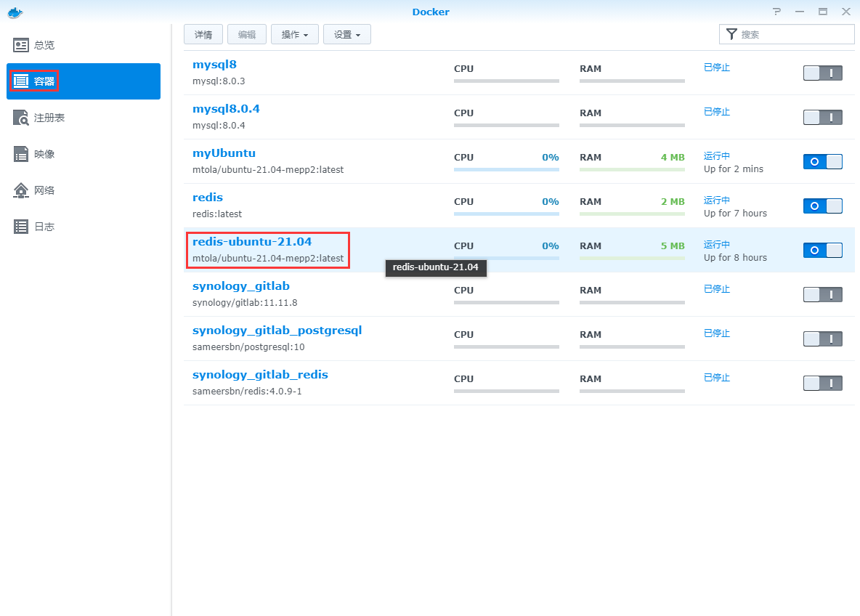
Task: Turn on the mysql8 container switch
Action: tap(822, 73)
